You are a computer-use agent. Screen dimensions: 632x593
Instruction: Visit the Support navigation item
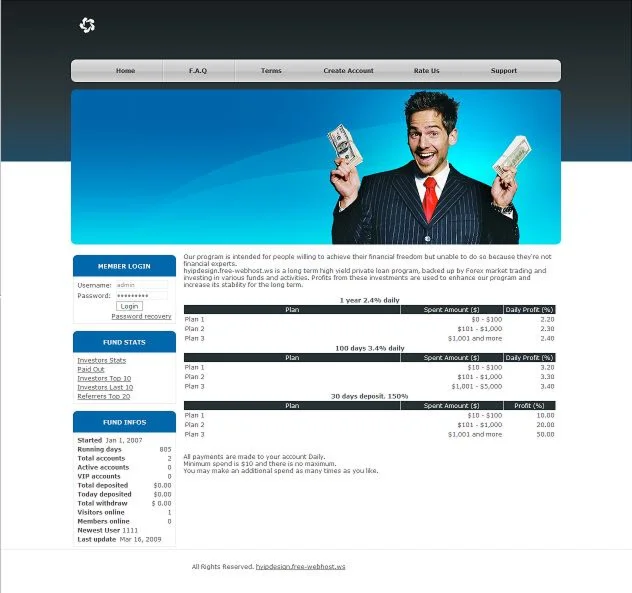(x=503, y=71)
